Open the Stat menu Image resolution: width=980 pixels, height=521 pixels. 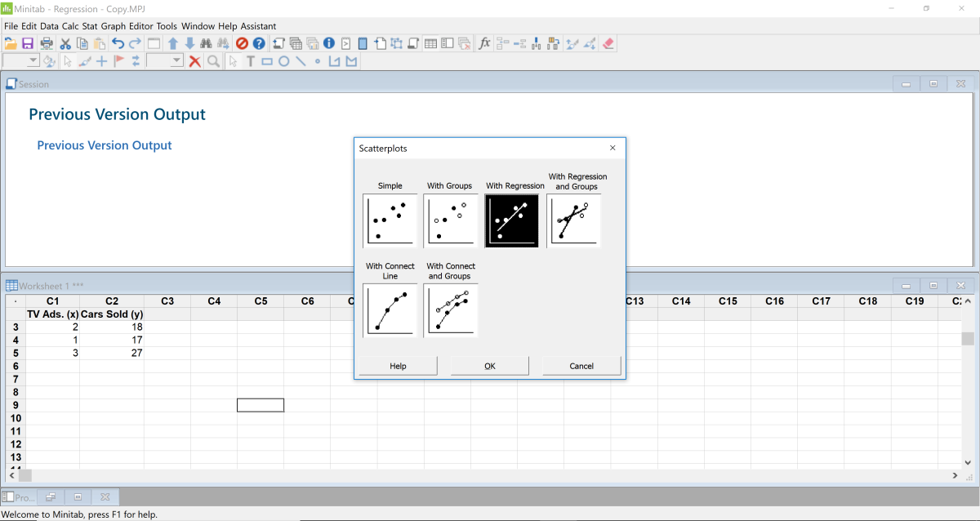point(90,26)
